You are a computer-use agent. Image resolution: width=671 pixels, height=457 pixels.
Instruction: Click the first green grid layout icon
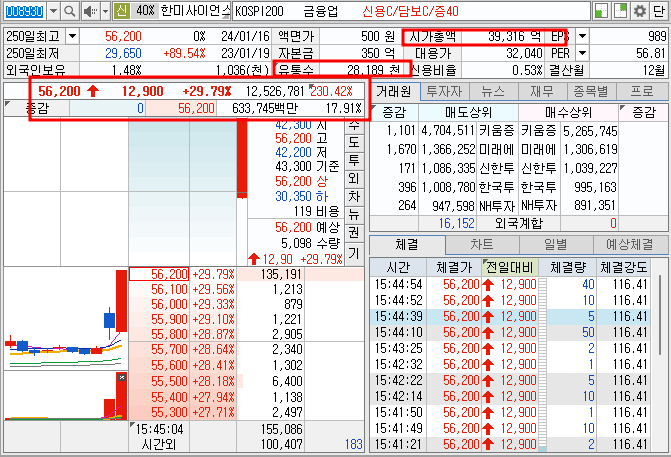point(602,11)
